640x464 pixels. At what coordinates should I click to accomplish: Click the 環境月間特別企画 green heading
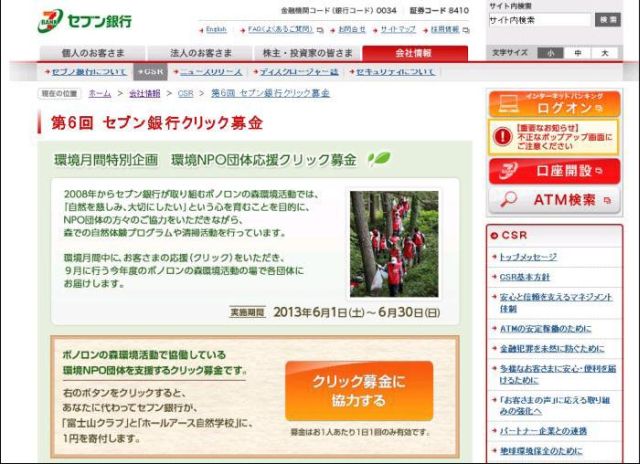coord(205,160)
